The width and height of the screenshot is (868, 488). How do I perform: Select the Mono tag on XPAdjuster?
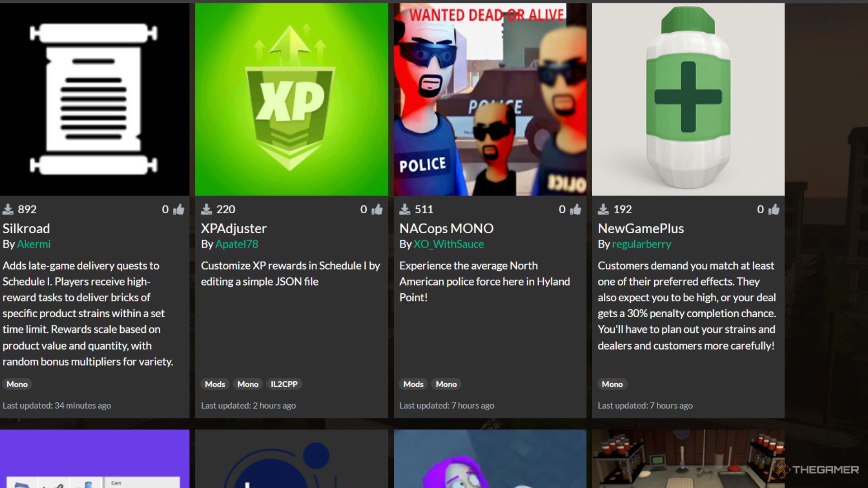point(248,384)
